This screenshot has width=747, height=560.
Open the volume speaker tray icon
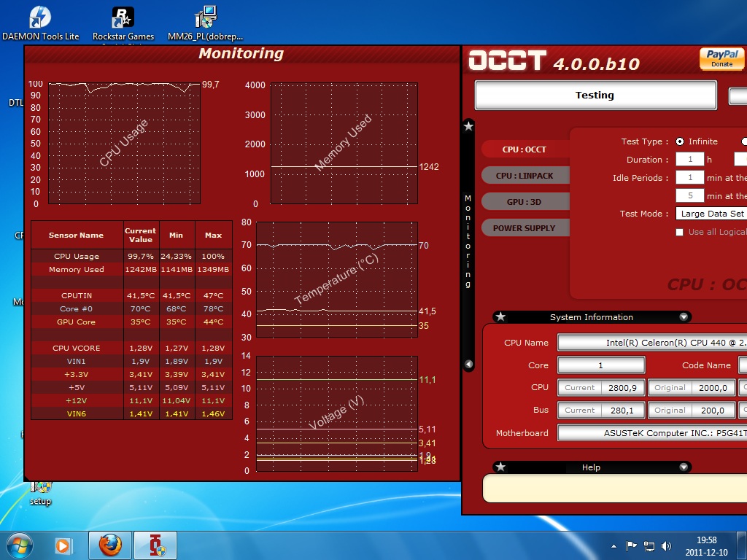(x=667, y=545)
